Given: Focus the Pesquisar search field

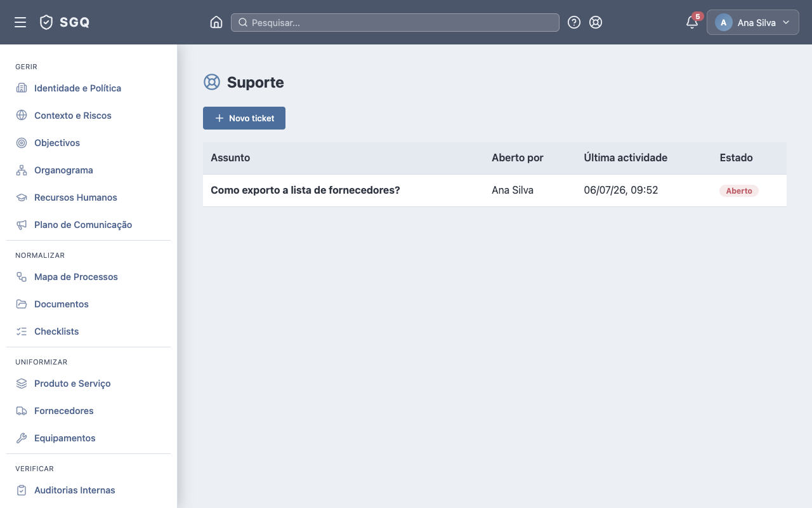Looking at the screenshot, I should click(x=395, y=22).
